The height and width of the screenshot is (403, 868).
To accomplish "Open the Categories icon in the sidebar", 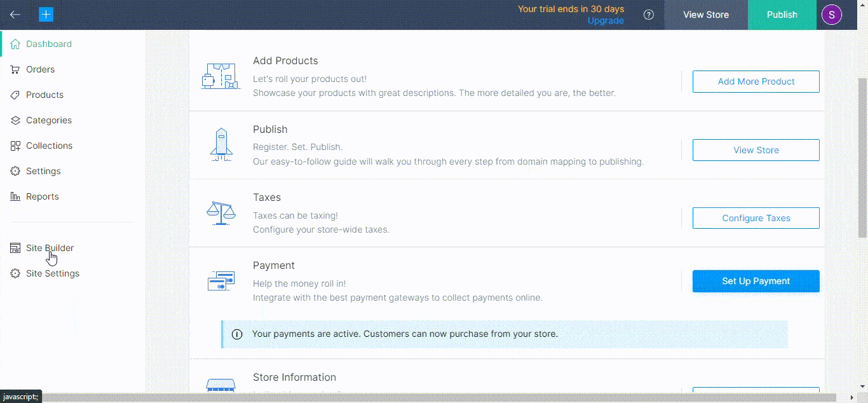I will tap(15, 120).
